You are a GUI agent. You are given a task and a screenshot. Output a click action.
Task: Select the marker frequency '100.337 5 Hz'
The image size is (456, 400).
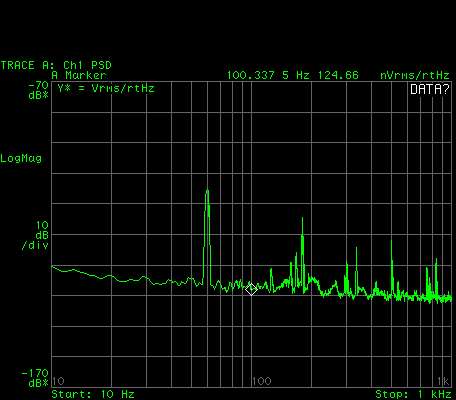tap(268, 75)
